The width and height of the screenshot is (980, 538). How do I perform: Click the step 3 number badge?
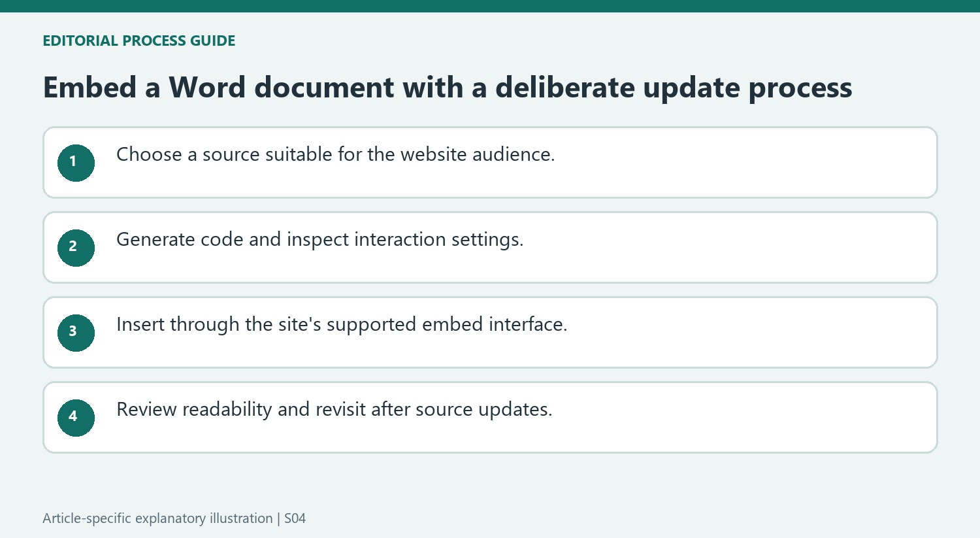tap(76, 333)
